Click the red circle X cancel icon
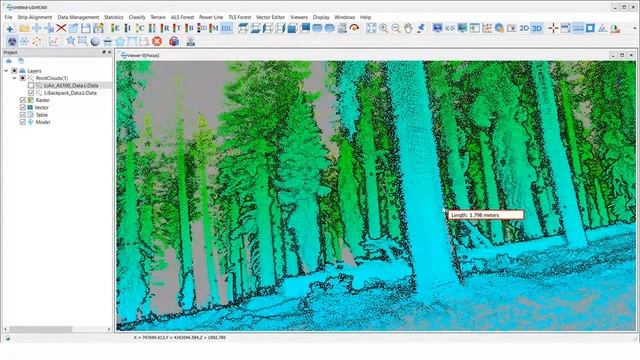Image resolution: width=640 pixels, height=360 pixels. pos(157,41)
